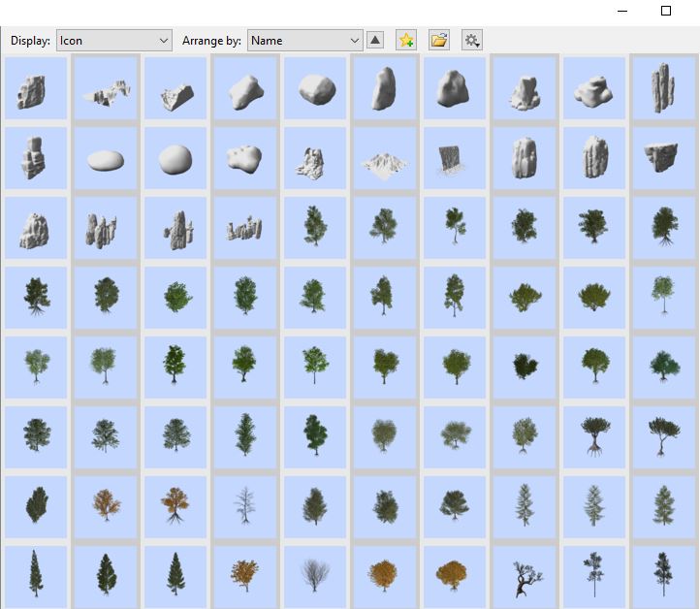This screenshot has height=609, width=700.
Task: Click the 'Arrange by:' label text
Action: [211, 41]
